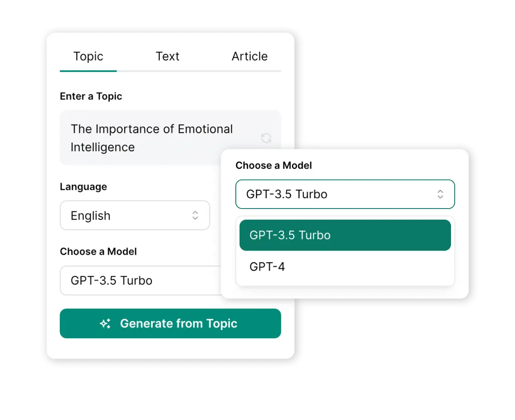Click the Generate from Topic button
The height and width of the screenshot is (420, 515).
[x=171, y=323]
